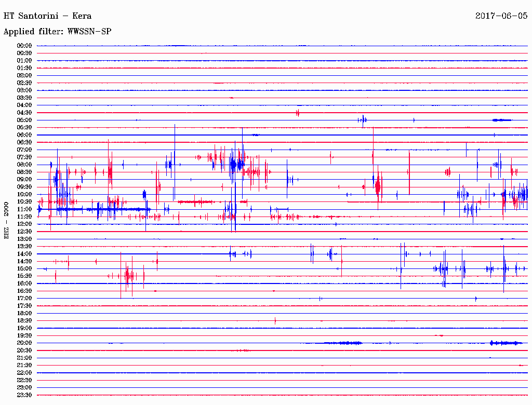The width and height of the screenshot is (532, 405).
Task: Click the 02:30 row label
Action: click(x=24, y=83)
